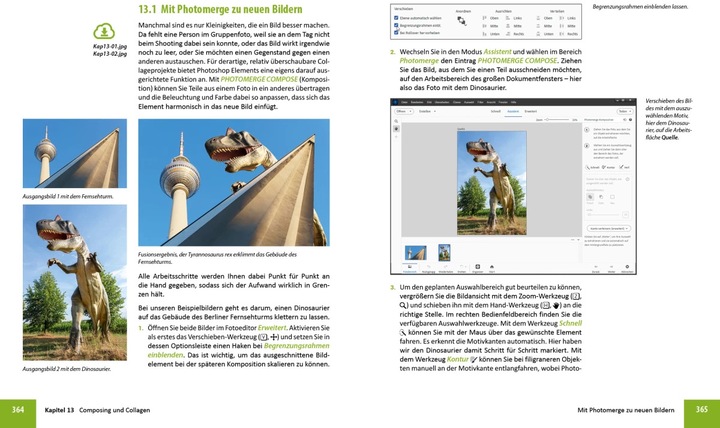Click the Abbrechen cancel icon
The width and height of the screenshot is (720, 428).
tap(627, 268)
